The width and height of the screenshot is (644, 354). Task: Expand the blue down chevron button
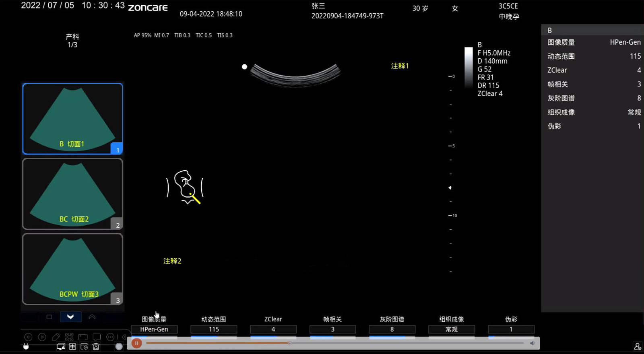70,317
